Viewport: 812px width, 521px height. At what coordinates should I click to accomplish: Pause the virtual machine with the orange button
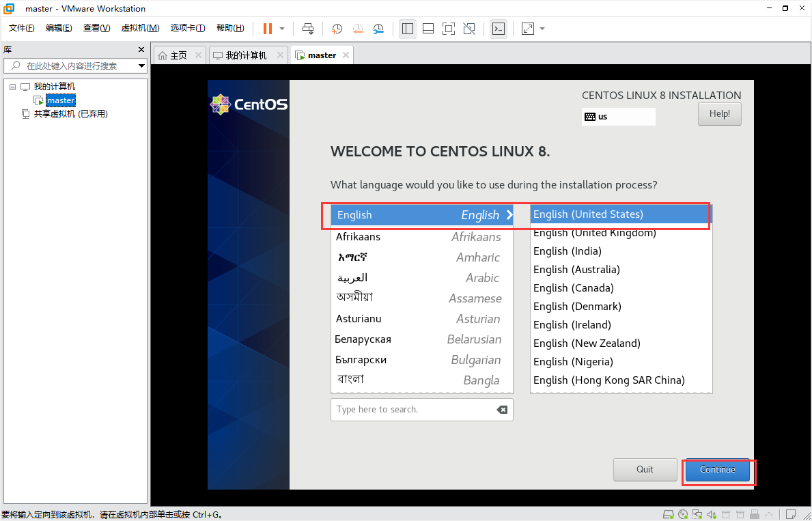pos(267,29)
